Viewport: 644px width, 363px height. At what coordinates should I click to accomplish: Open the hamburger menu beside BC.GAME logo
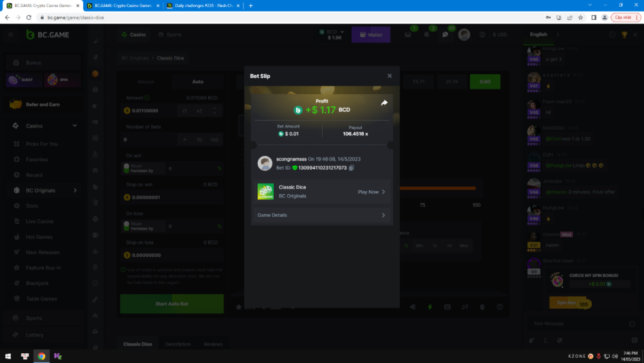coord(11,35)
